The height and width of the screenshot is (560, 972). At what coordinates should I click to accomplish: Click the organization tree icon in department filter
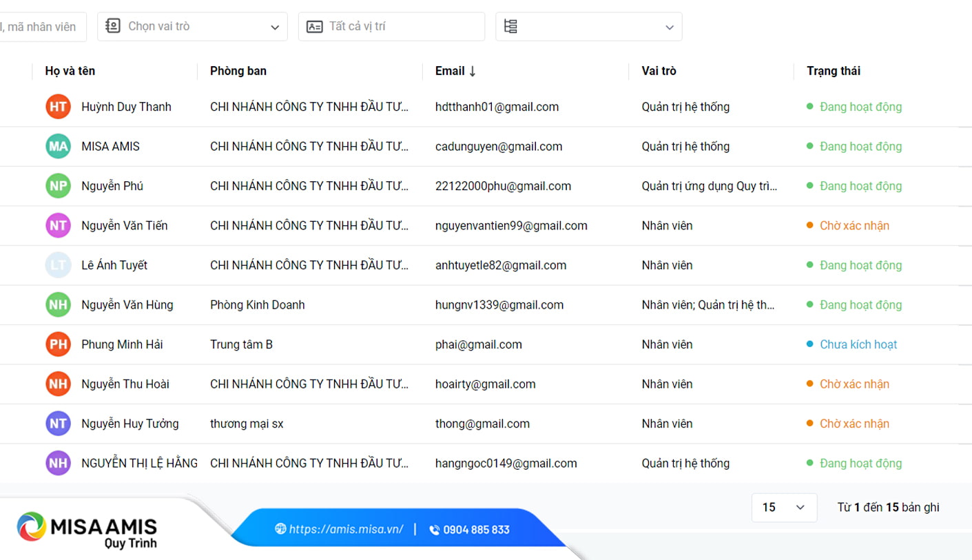(510, 26)
